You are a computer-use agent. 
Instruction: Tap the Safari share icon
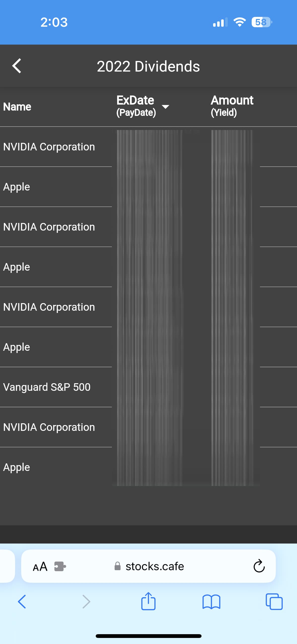(148, 601)
